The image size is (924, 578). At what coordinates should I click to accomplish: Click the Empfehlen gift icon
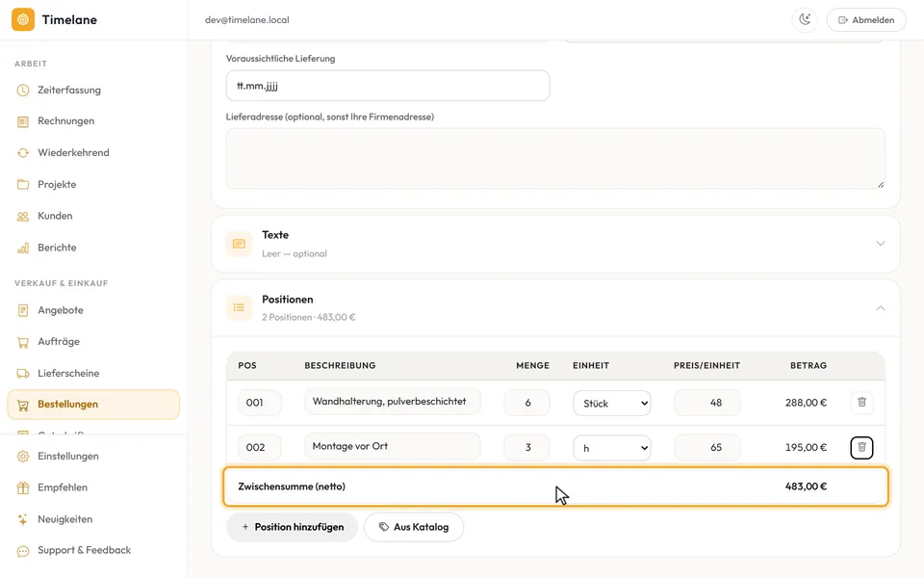coord(23,487)
